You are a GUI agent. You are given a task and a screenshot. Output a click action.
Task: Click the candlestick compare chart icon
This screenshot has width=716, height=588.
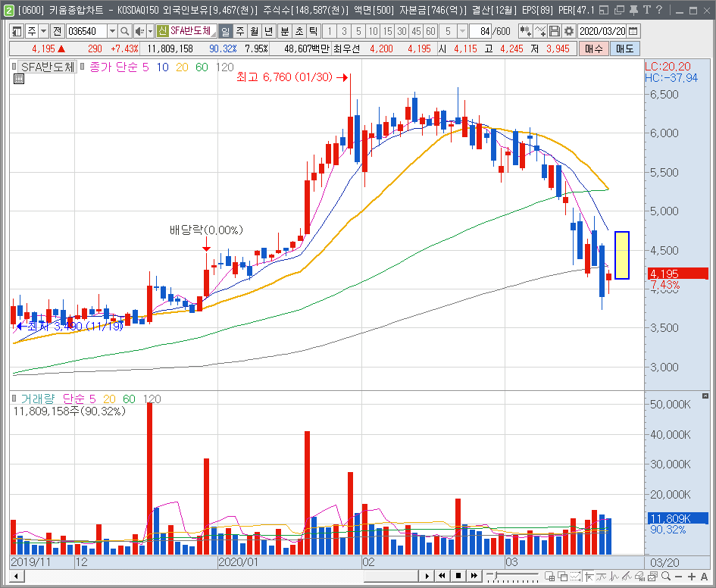525,31
